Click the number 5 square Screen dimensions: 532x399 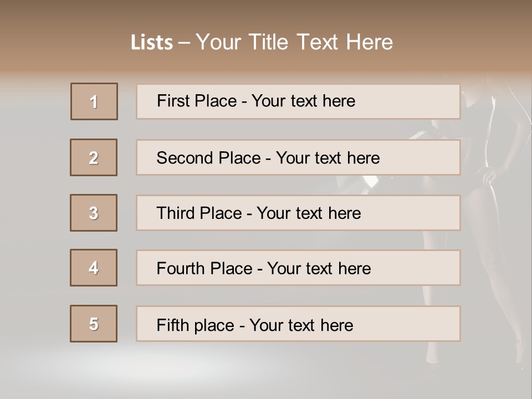(x=94, y=324)
